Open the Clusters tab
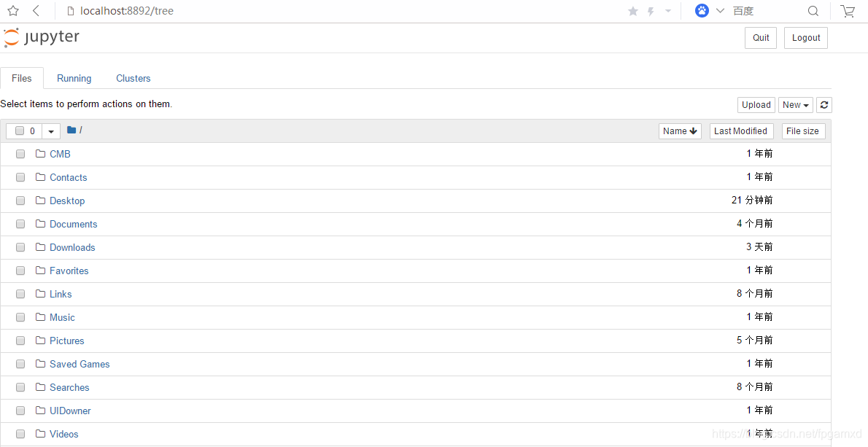 click(x=133, y=79)
